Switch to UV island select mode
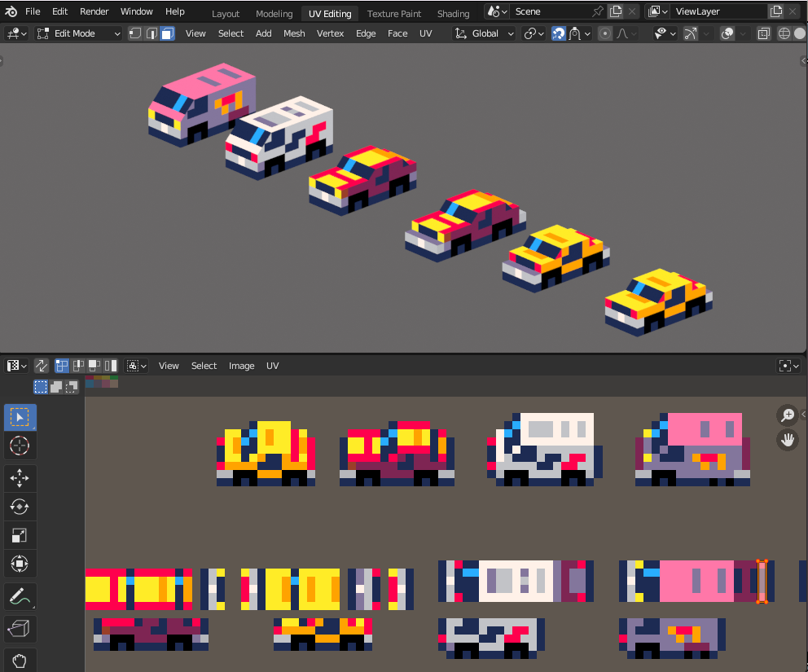This screenshot has width=808, height=672. [x=111, y=366]
